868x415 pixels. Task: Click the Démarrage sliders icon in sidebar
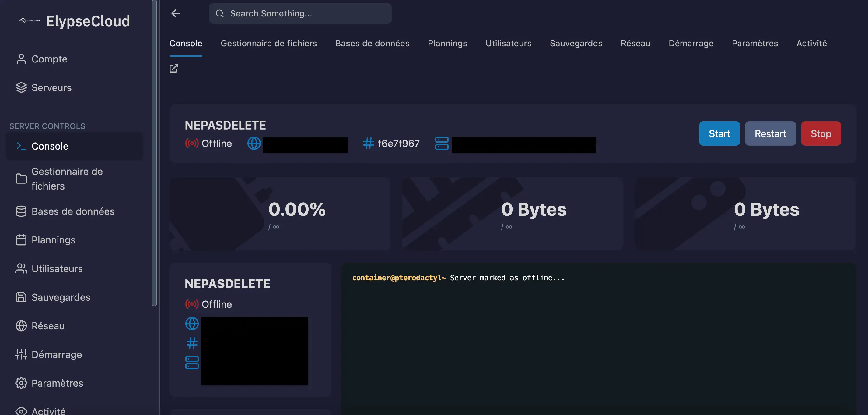pos(21,355)
